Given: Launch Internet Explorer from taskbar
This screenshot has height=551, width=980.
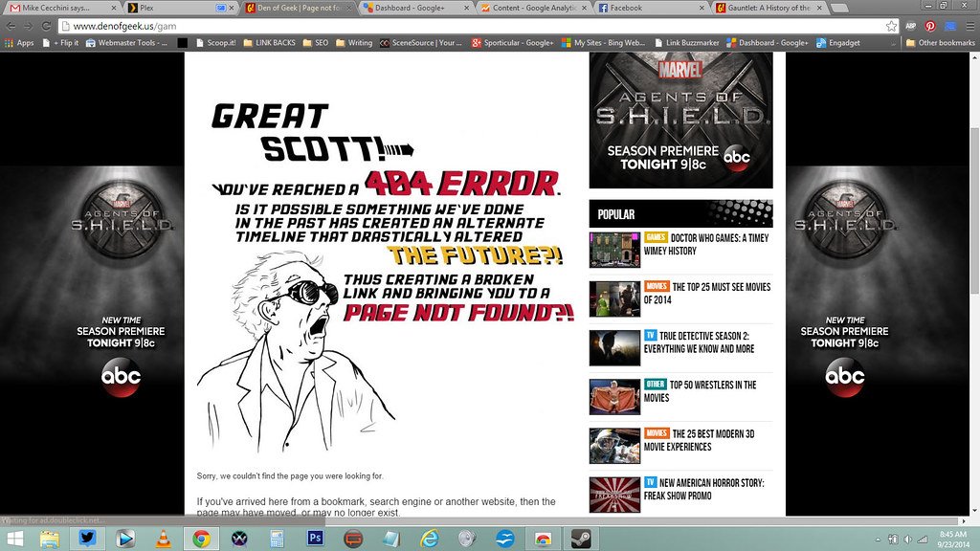Looking at the screenshot, I should click(430, 539).
